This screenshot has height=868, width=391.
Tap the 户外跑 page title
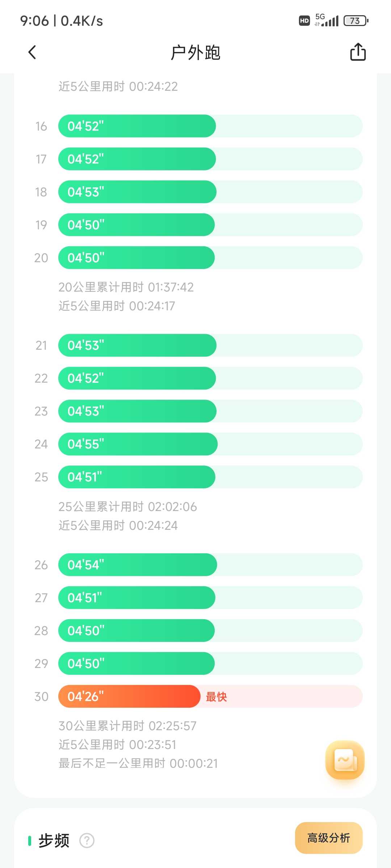pos(195,53)
